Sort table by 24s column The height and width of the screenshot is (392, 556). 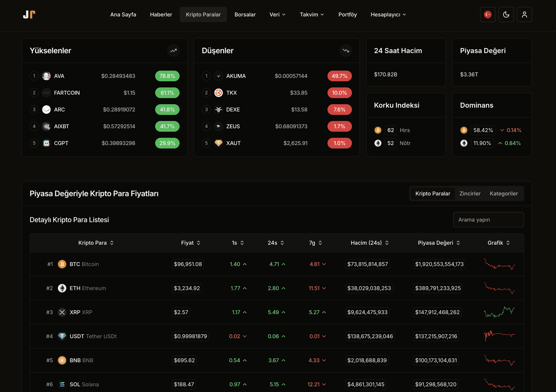tap(276, 243)
